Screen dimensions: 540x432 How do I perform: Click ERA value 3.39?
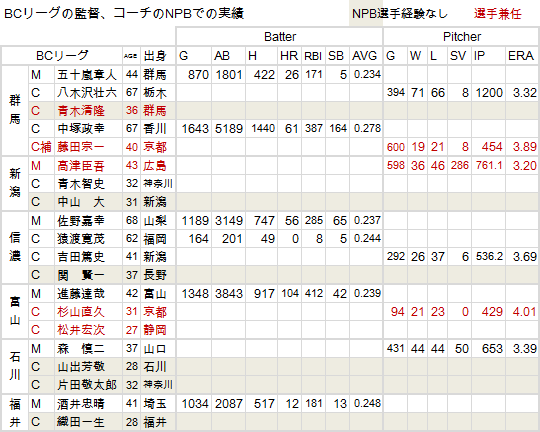pos(525,349)
